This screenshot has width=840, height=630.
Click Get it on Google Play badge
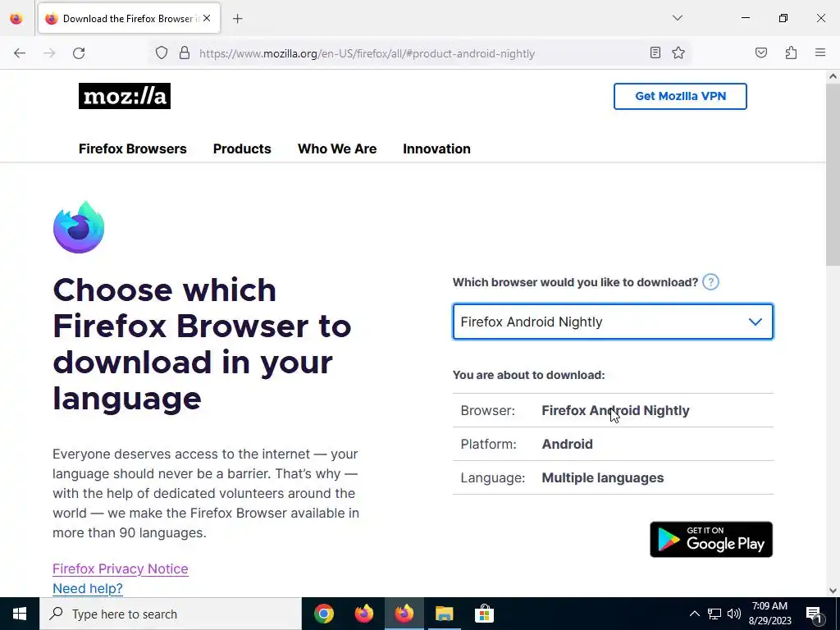711,540
